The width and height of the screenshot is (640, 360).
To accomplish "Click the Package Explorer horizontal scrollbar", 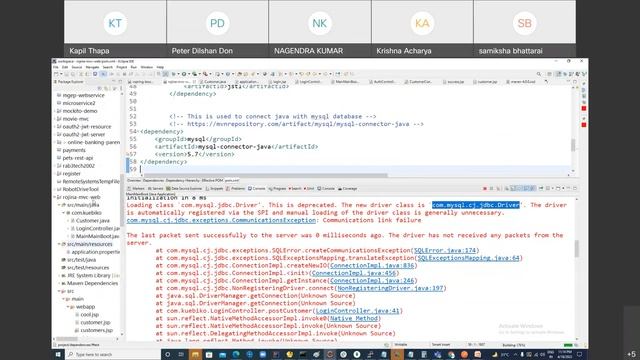I will [67, 339].
